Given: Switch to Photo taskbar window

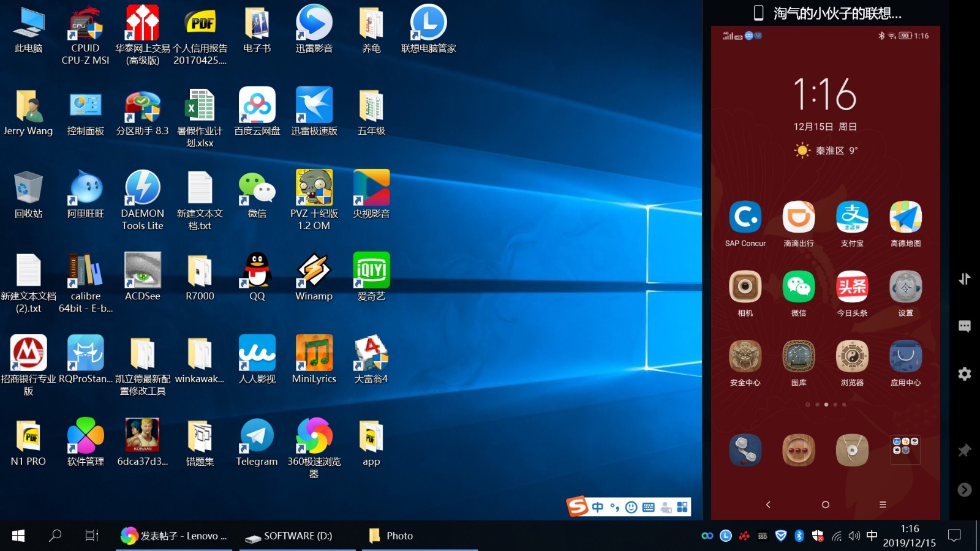Looking at the screenshot, I should pyautogui.click(x=420, y=536).
